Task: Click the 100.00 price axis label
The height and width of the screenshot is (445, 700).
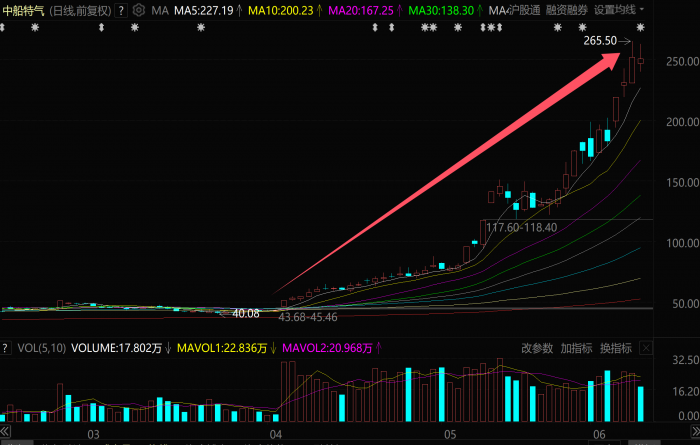Action: coord(683,243)
